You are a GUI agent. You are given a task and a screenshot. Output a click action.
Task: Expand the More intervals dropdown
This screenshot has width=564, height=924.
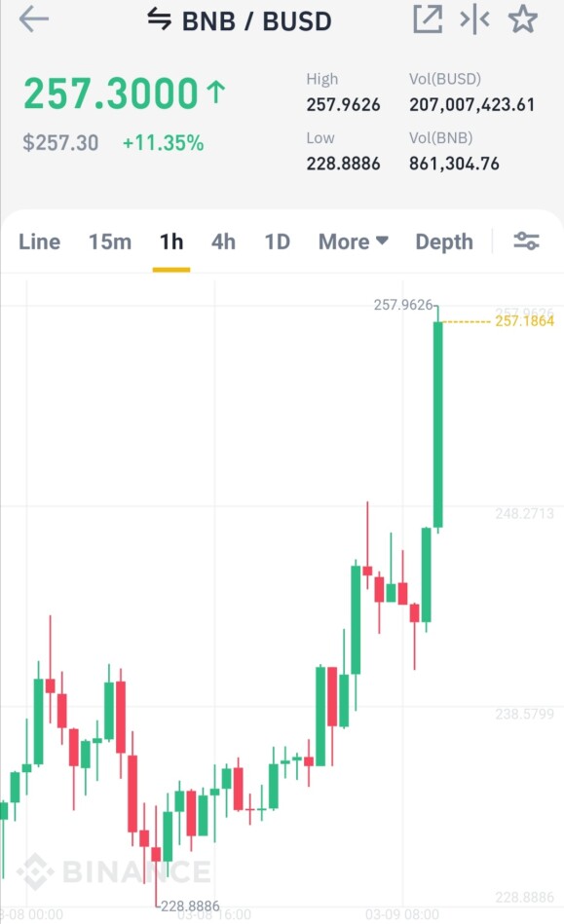coord(353,241)
